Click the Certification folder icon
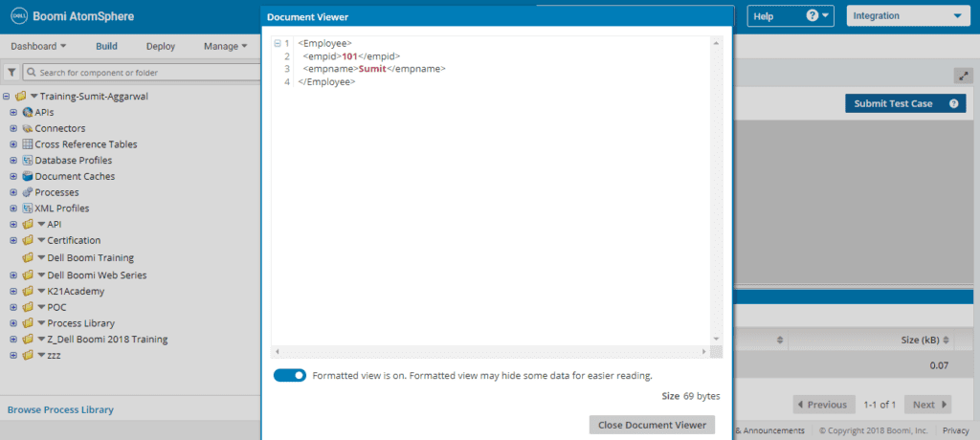This screenshot has height=440, width=980. coord(28,240)
